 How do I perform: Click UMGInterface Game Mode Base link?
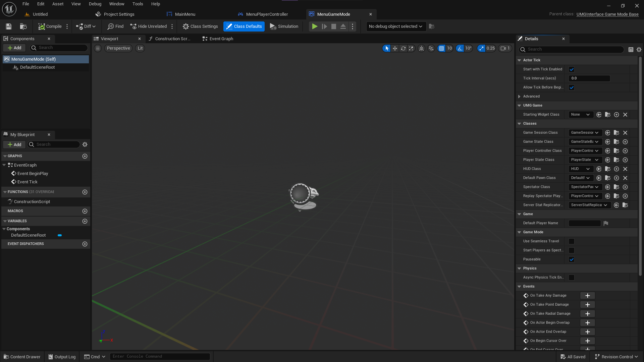(x=607, y=14)
